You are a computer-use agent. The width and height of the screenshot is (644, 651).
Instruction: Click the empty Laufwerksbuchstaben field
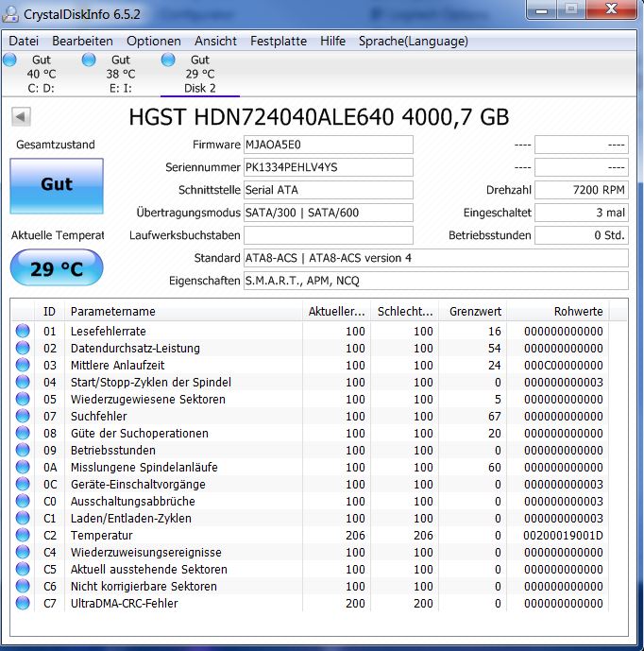tap(329, 235)
